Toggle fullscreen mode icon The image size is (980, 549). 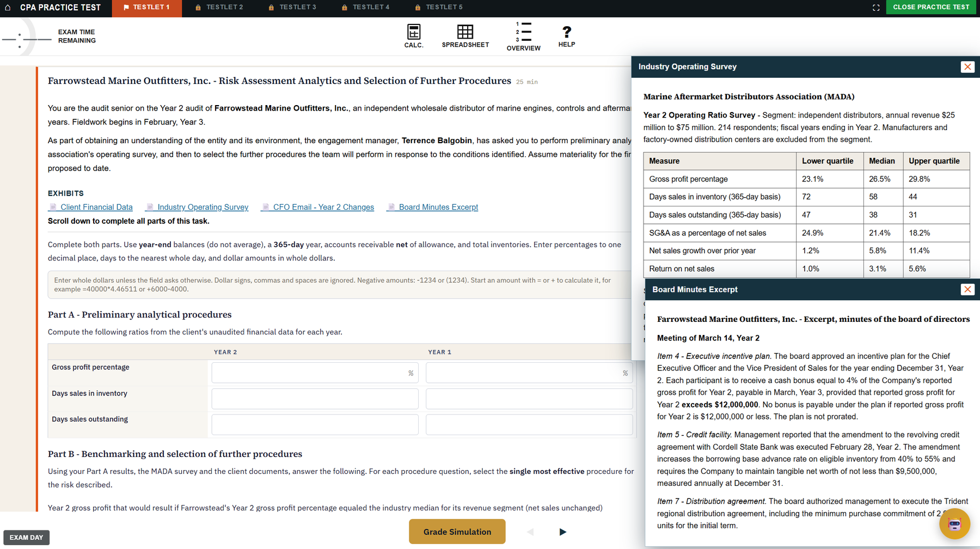(876, 8)
